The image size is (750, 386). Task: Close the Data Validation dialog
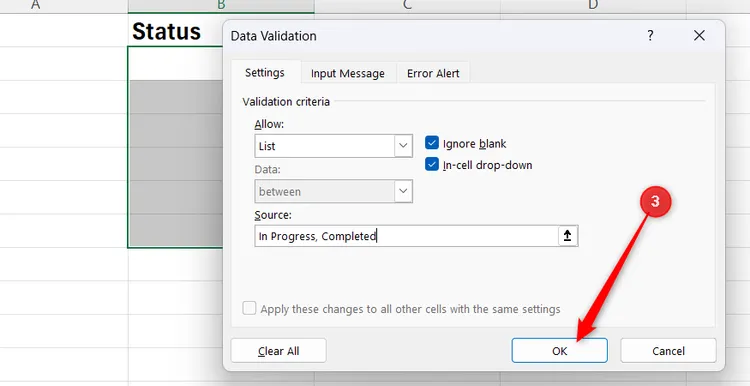coord(699,35)
